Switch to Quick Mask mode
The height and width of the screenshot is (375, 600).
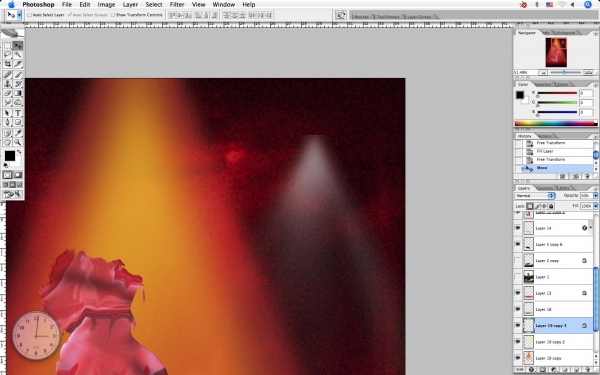18,175
